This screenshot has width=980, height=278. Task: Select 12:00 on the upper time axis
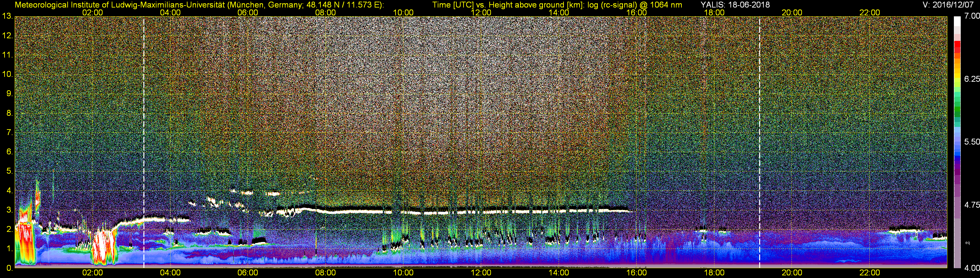click(481, 12)
